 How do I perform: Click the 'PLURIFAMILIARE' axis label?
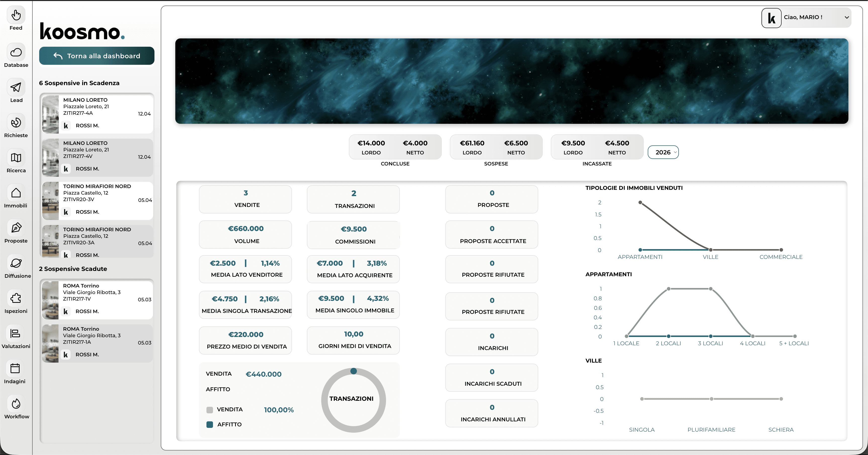click(x=711, y=430)
